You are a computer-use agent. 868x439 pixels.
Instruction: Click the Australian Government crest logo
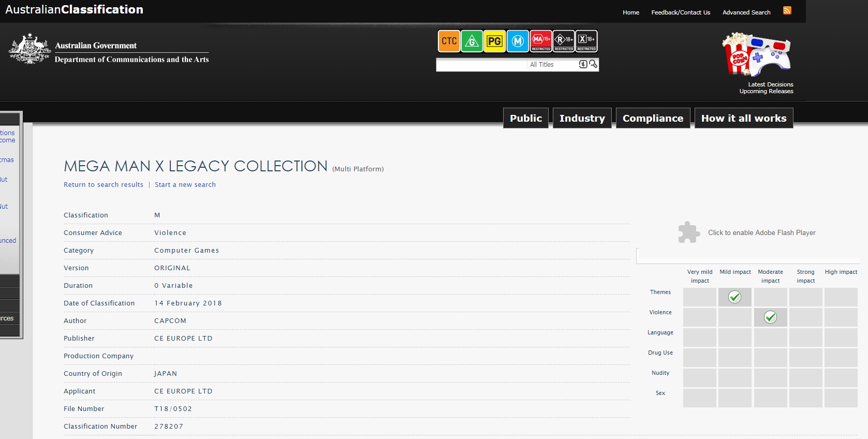click(30, 49)
